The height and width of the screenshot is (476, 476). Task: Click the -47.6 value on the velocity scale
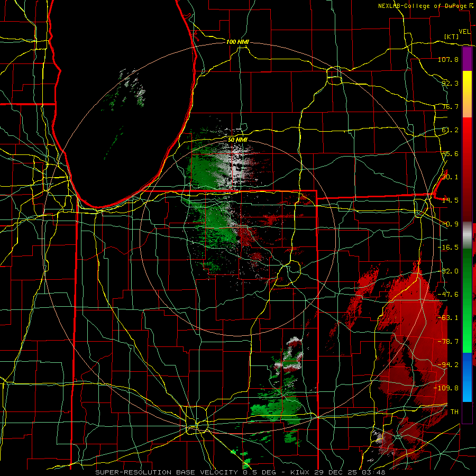tap(448, 295)
